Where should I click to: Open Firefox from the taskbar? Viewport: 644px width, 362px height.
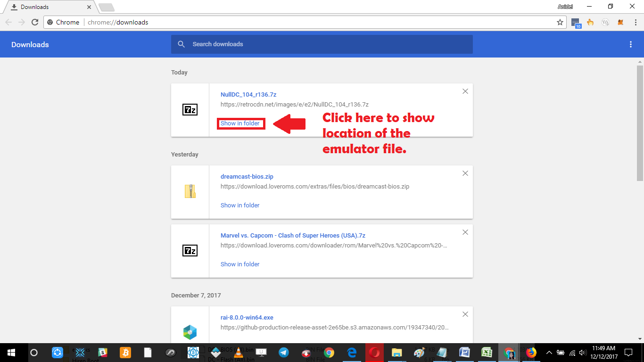coord(531,353)
